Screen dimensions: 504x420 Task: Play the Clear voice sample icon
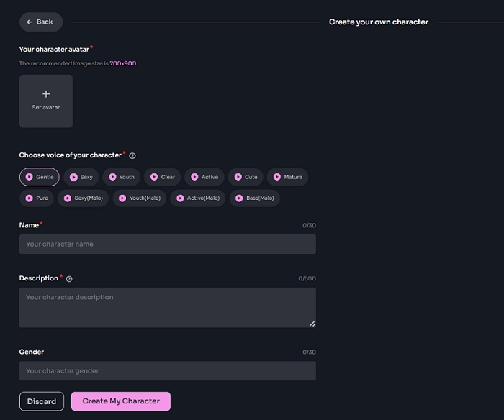tap(153, 177)
